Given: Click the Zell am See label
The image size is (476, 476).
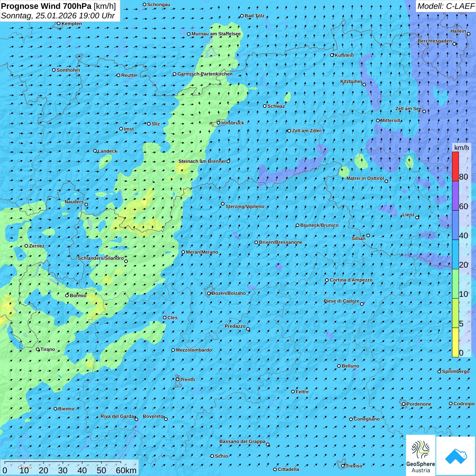Looking at the screenshot, I should [x=408, y=108].
